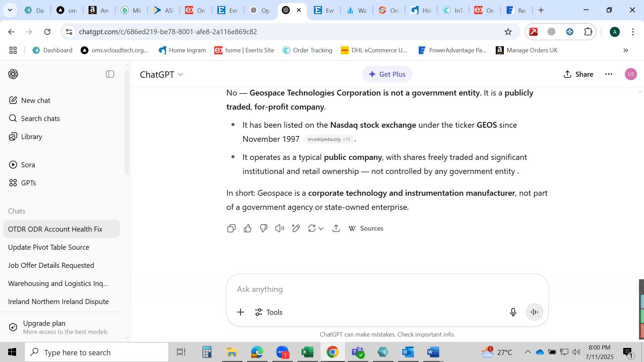Open the tab search dropdown arrow
Viewport: 644px width, 362px height.
(10, 10)
